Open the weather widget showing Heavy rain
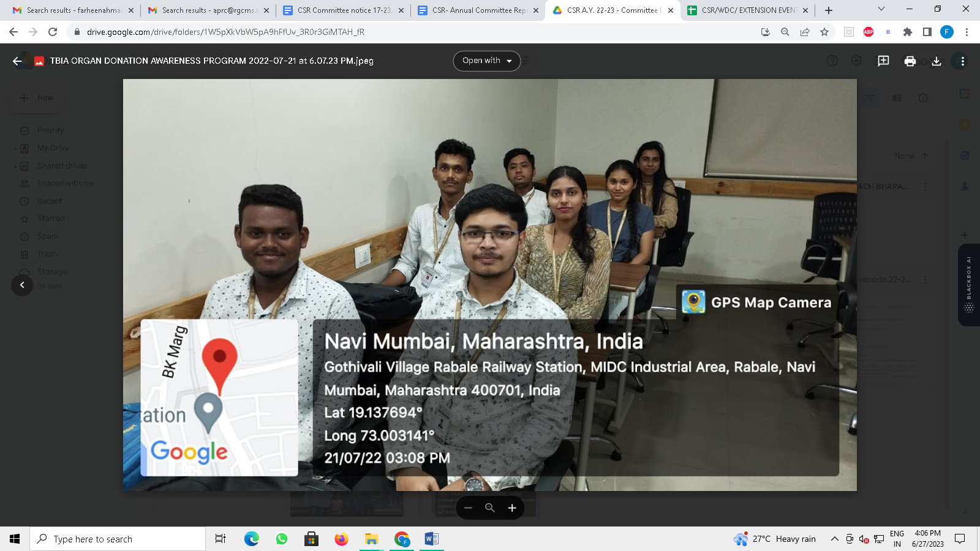This screenshot has height=551, width=980. point(775,539)
